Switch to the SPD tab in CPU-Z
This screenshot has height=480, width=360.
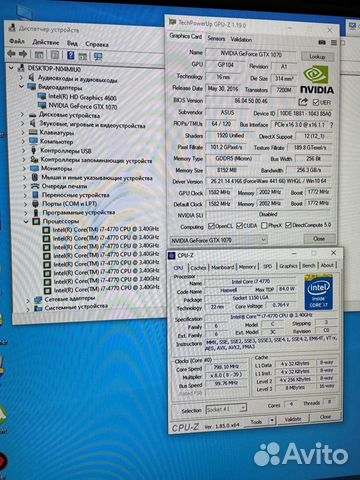pos(267,266)
